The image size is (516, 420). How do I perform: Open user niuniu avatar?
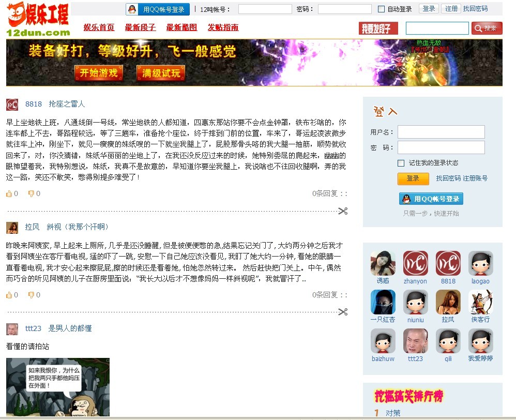tap(416, 302)
